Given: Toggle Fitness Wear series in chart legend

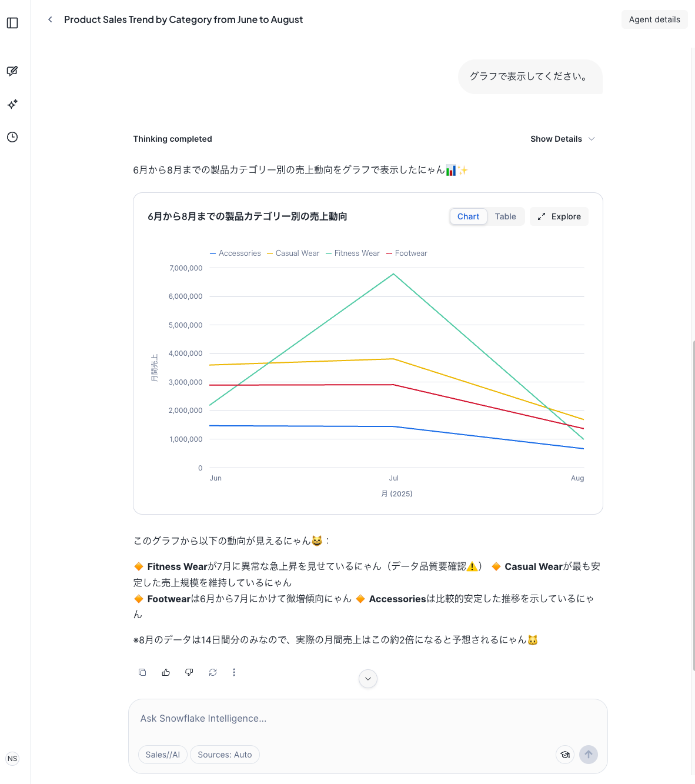Looking at the screenshot, I should tap(353, 253).
